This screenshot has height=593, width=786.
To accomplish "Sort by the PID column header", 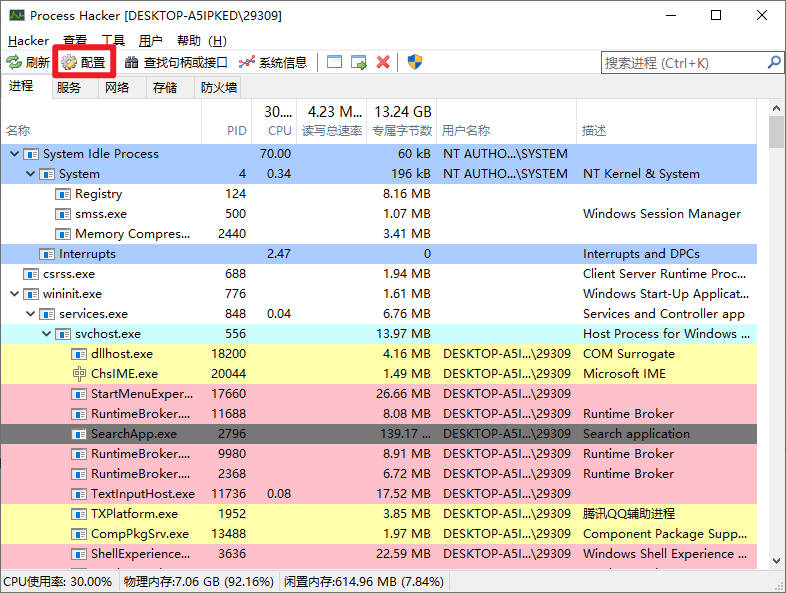I will (x=236, y=130).
